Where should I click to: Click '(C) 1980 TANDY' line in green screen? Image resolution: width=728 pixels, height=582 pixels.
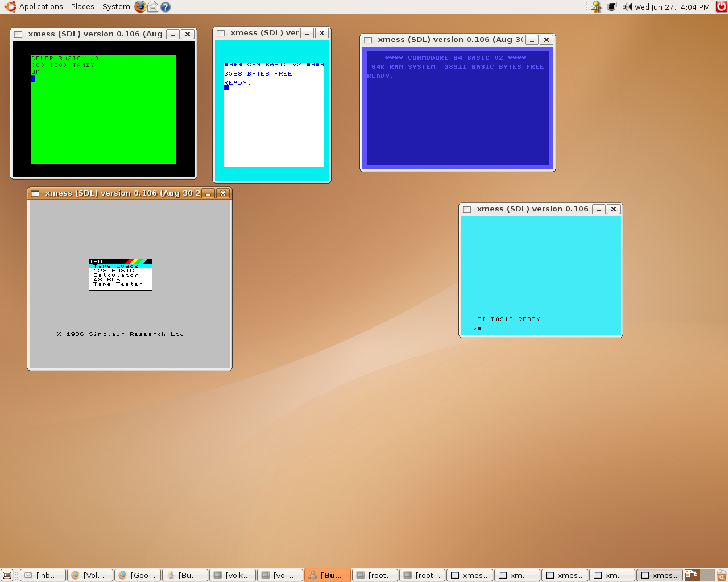tap(63, 65)
